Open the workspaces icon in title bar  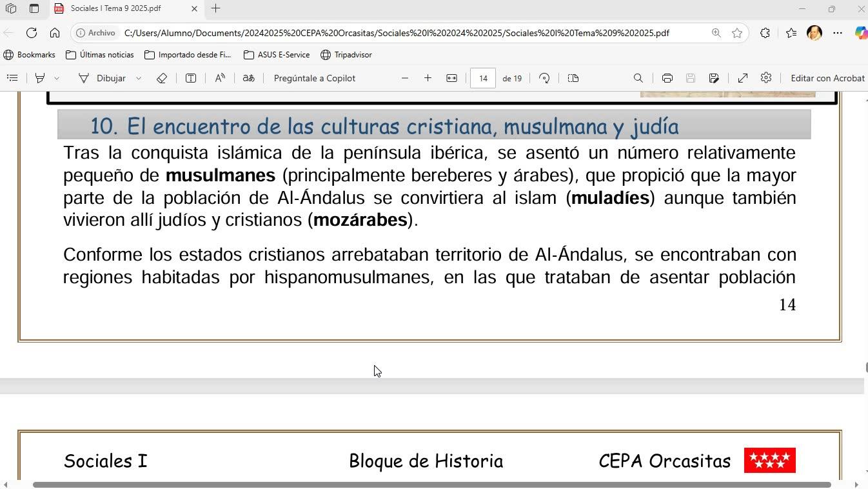[x=11, y=8]
